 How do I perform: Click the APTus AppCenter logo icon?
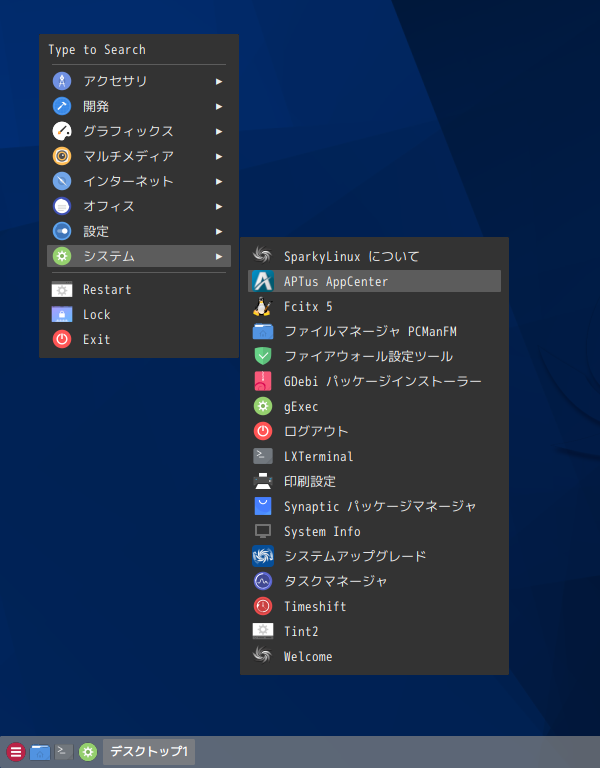[263, 281]
